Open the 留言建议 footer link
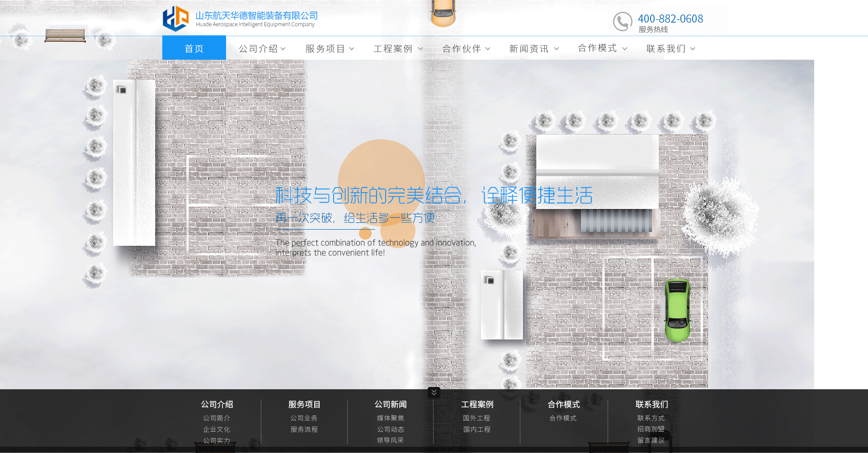 (x=651, y=440)
